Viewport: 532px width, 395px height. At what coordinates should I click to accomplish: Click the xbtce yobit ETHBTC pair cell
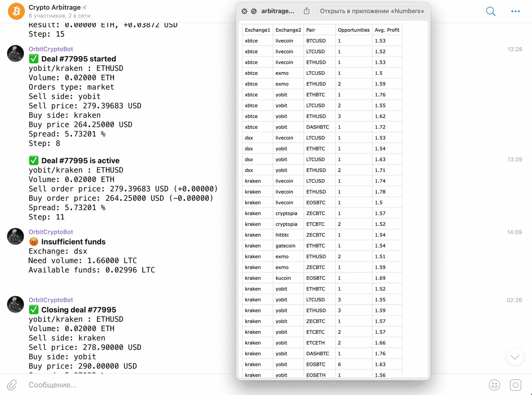coord(320,95)
